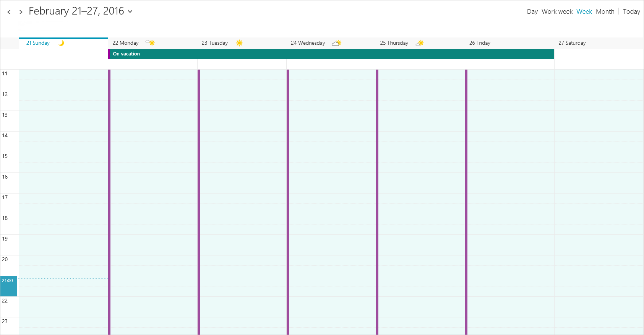The width and height of the screenshot is (644, 335).
Task: Go to the next week arrow
Action: point(21,12)
